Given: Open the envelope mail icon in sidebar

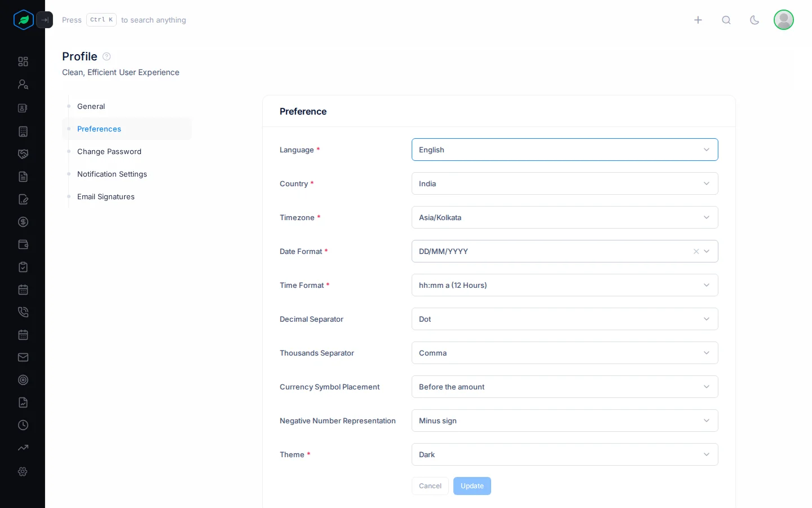Looking at the screenshot, I should 23,357.
